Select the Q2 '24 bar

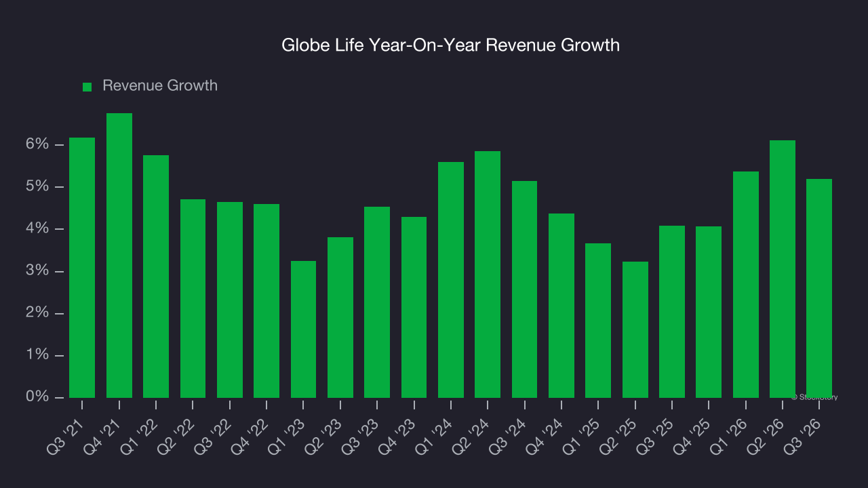tap(488, 274)
